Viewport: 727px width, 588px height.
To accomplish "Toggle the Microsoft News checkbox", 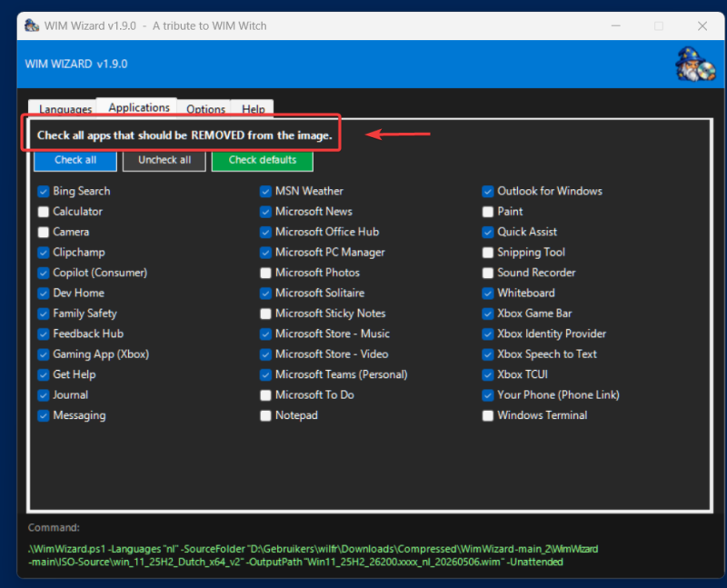I will pyautogui.click(x=265, y=212).
